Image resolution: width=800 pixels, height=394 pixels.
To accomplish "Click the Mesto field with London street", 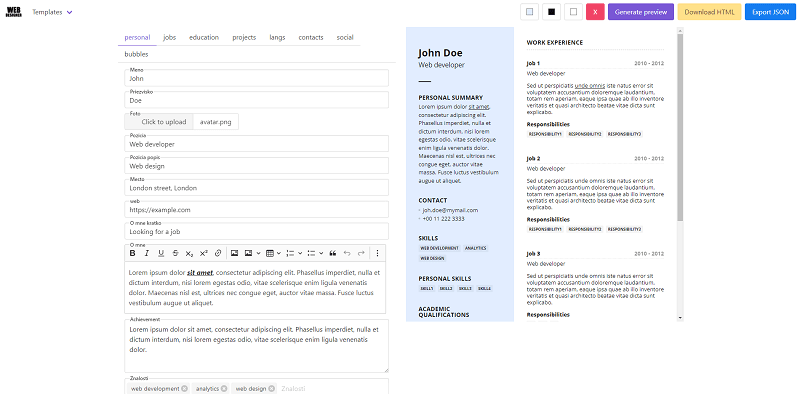I will pyautogui.click(x=257, y=188).
